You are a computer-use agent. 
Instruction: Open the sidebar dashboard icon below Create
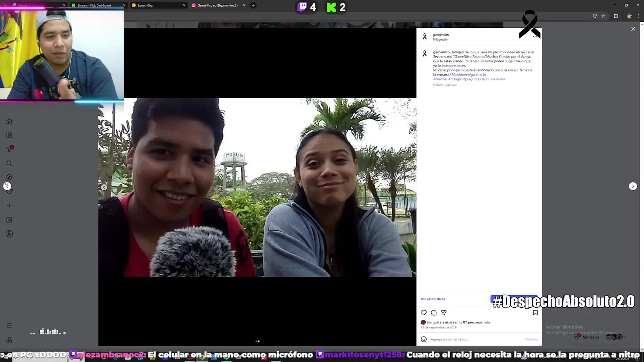click(9, 220)
